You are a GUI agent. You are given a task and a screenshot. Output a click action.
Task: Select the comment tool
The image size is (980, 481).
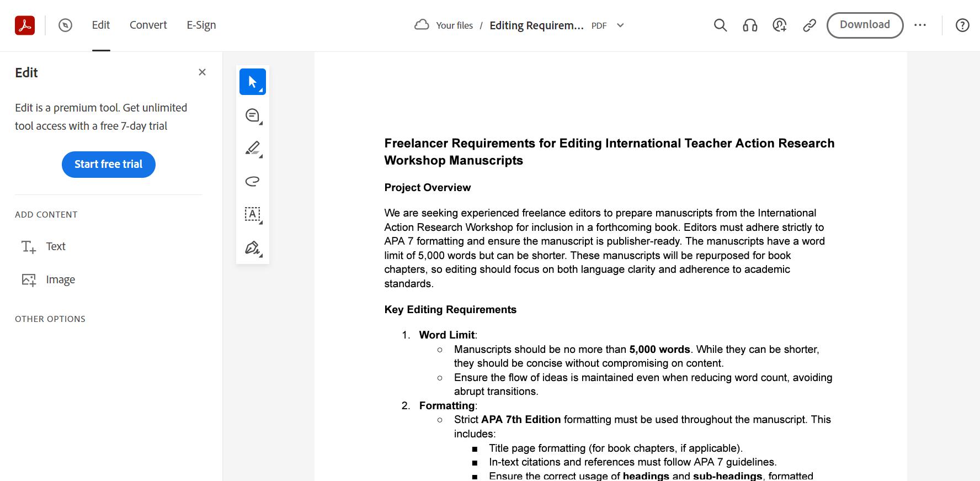pos(253,115)
